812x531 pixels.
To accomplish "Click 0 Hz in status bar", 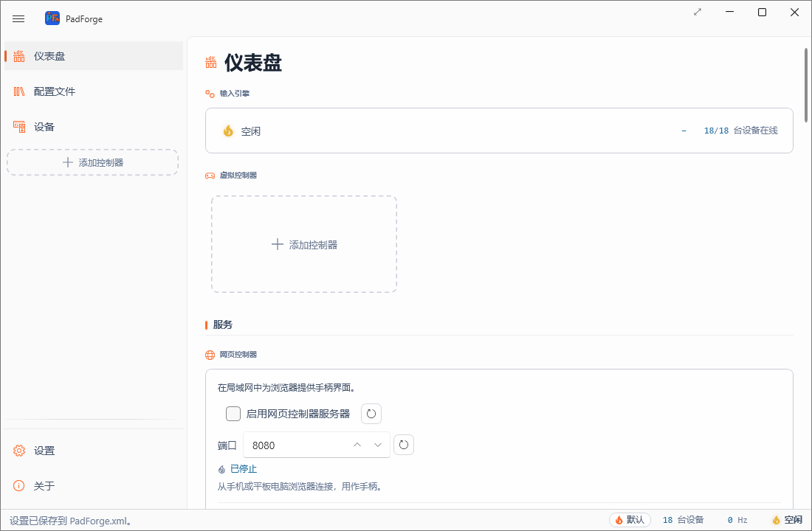I will point(737,520).
